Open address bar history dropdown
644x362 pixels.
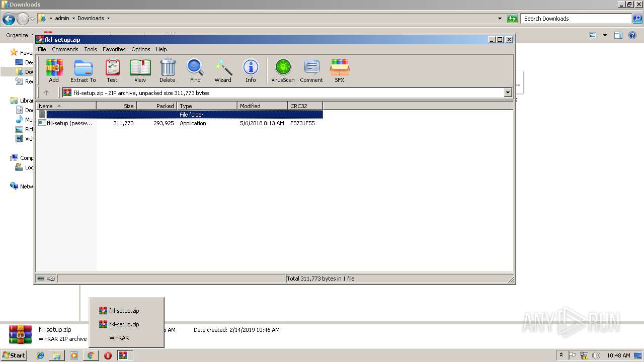pyautogui.click(x=500, y=19)
